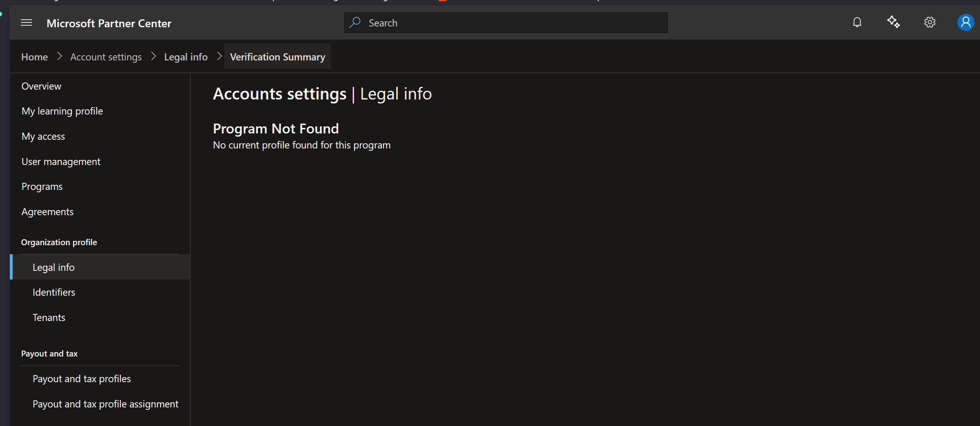Navigate to Home breadcrumb
980x426 pixels.
point(35,57)
